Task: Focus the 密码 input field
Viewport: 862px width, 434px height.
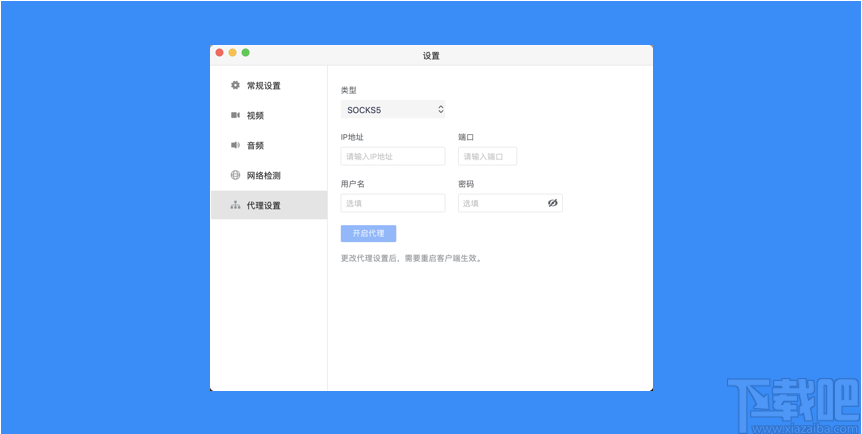Action: click(510, 203)
